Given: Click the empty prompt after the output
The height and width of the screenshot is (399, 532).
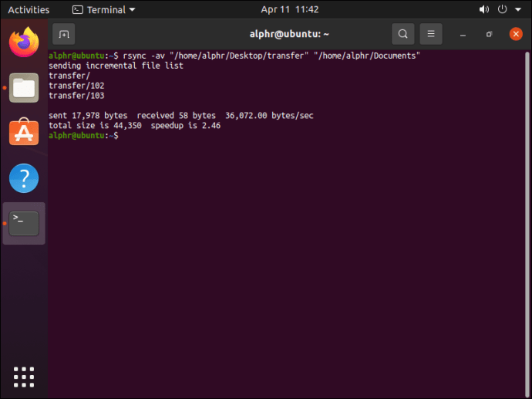Looking at the screenshot, I should pyautogui.click(x=83, y=136).
